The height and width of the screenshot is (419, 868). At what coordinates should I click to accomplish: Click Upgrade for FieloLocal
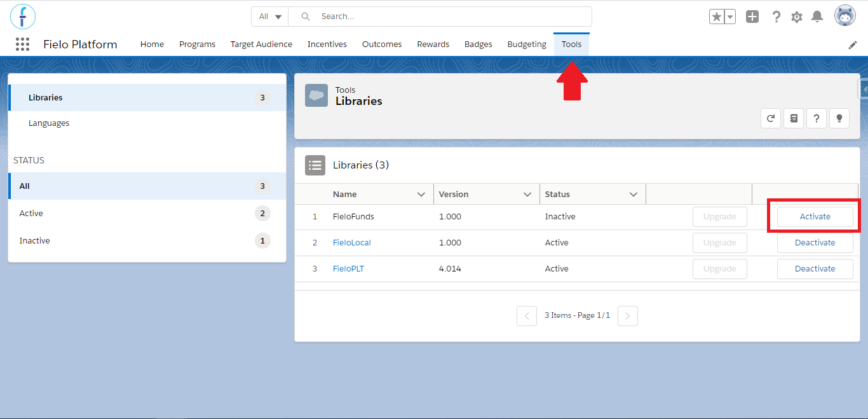click(x=720, y=243)
